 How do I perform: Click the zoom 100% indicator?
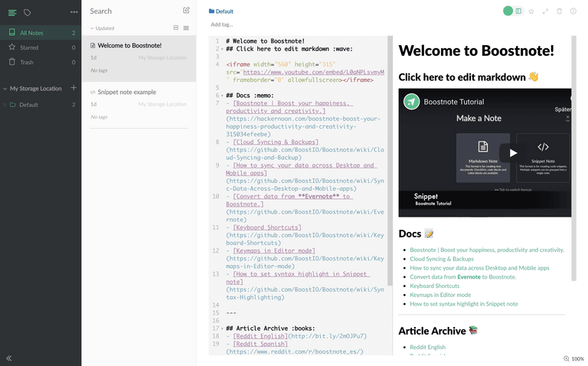pyautogui.click(x=573, y=359)
